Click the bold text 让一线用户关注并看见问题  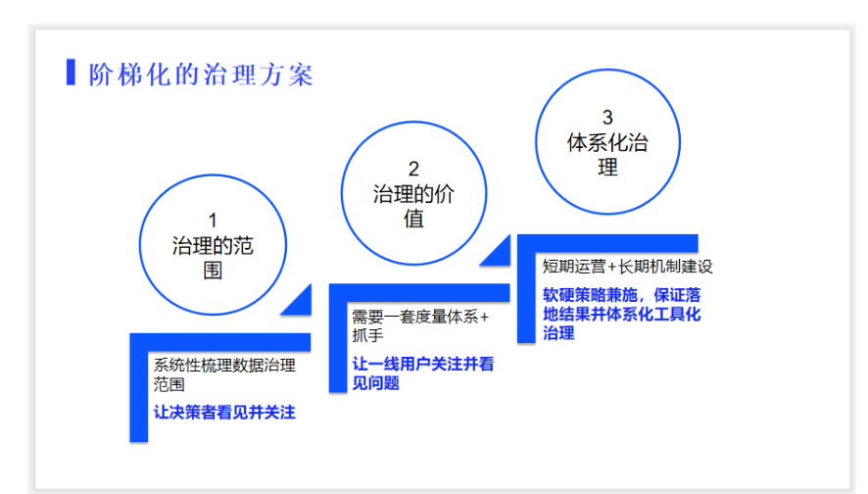(x=423, y=373)
